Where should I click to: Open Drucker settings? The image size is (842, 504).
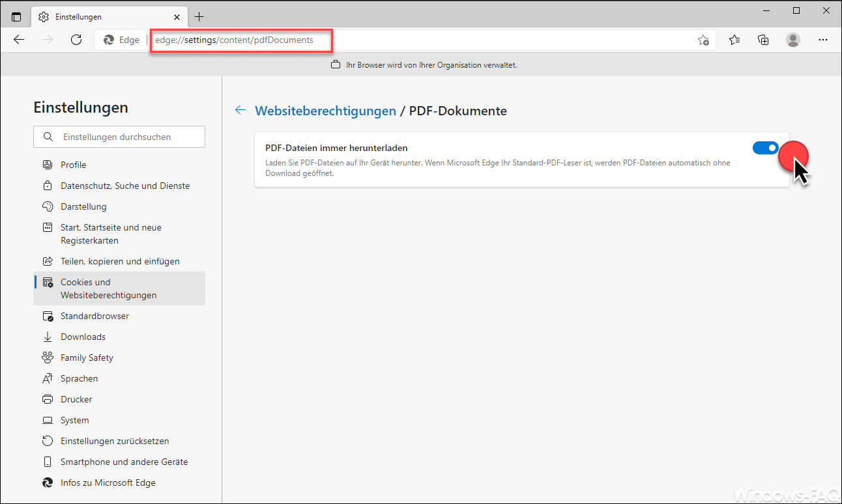[x=119, y=399]
